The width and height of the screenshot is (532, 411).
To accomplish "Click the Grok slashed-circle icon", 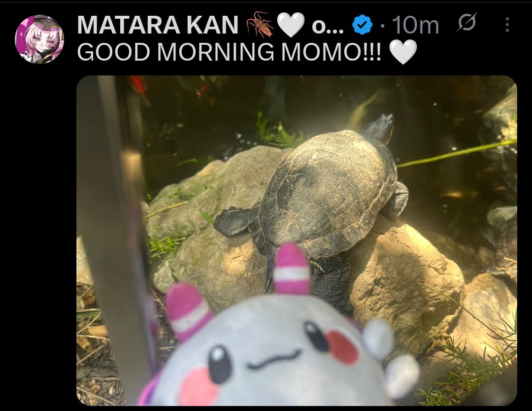I will click(x=466, y=22).
